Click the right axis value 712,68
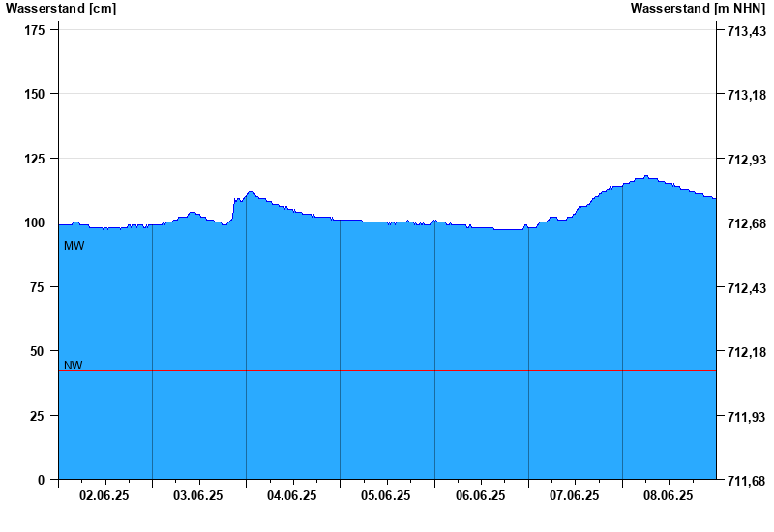 pos(747,223)
